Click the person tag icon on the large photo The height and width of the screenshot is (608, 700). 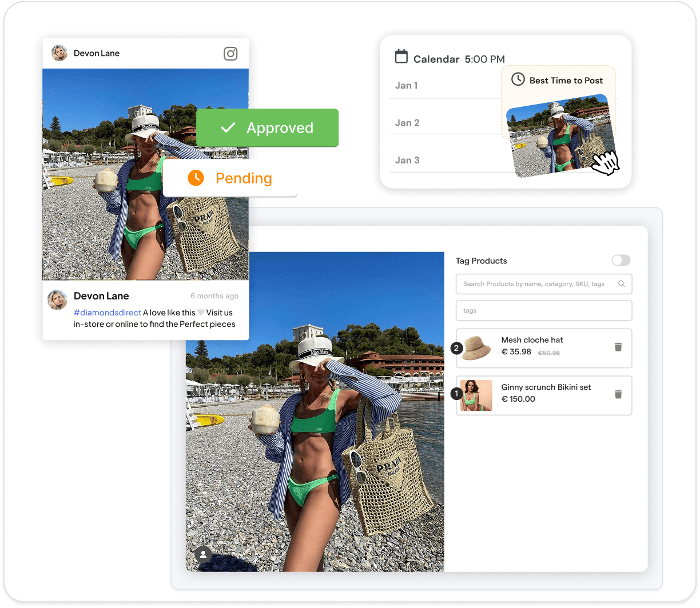(203, 554)
